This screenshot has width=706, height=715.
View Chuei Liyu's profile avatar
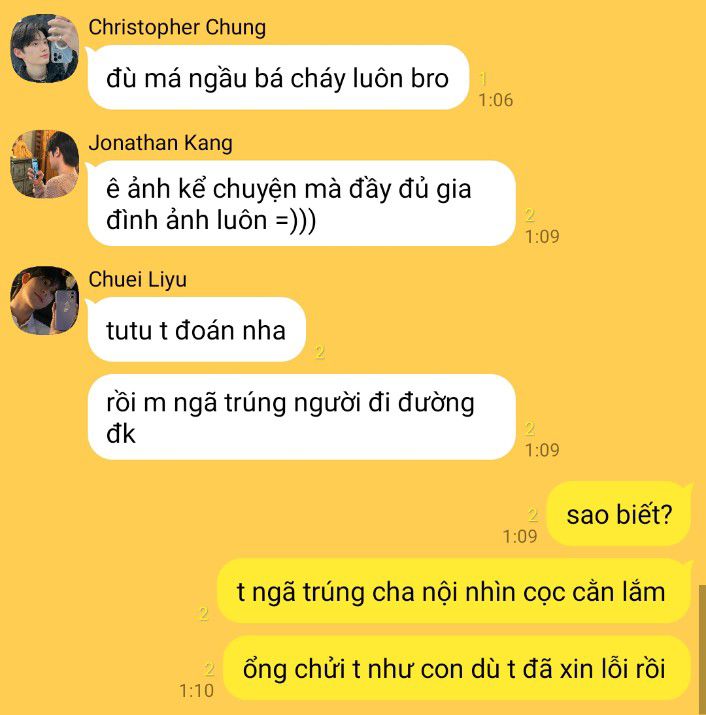point(44,301)
